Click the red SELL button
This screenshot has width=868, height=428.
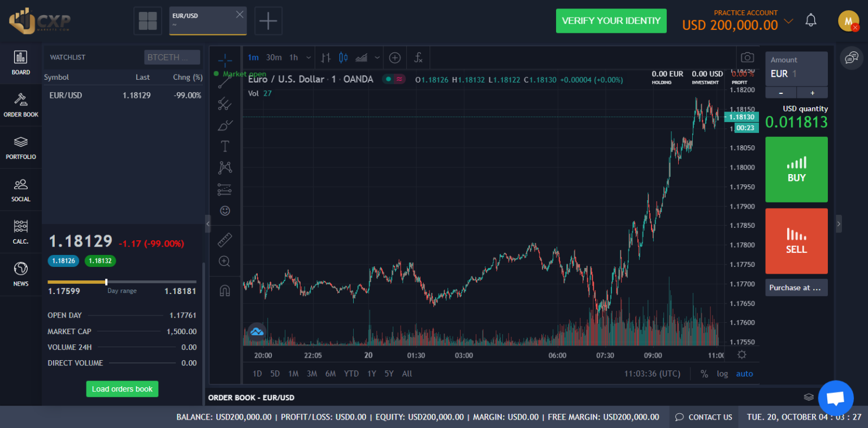(796, 241)
